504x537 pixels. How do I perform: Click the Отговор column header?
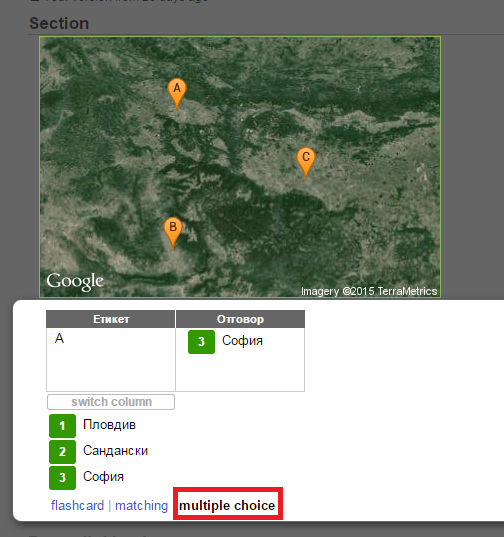240,319
